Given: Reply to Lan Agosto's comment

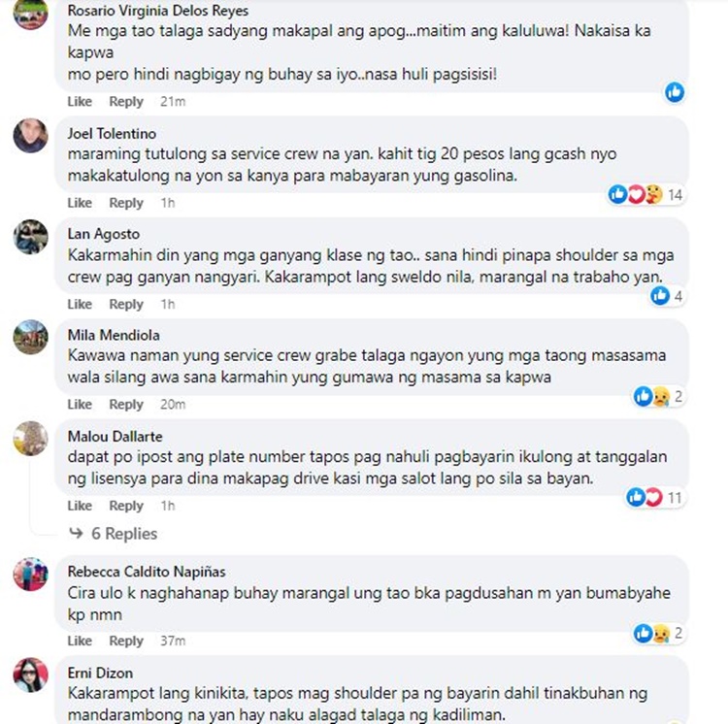Looking at the screenshot, I should pyautogui.click(x=126, y=304).
